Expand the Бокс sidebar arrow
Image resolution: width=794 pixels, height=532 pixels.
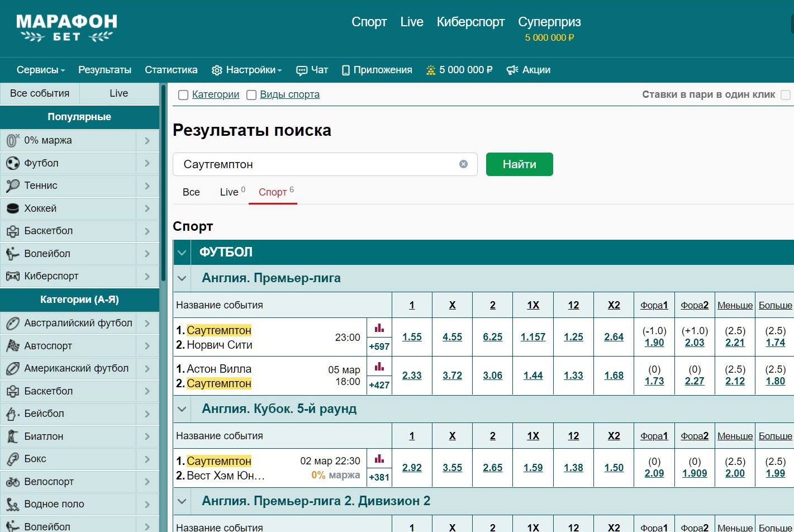pyautogui.click(x=148, y=459)
